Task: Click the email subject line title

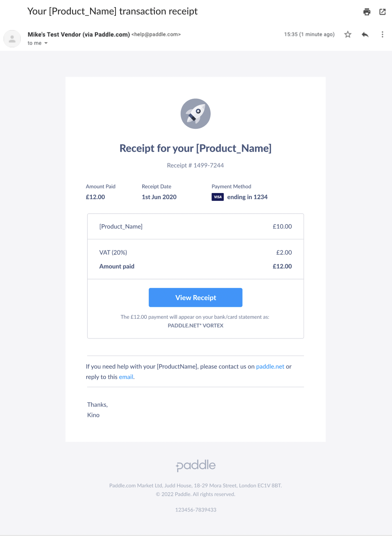Action: tap(113, 11)
